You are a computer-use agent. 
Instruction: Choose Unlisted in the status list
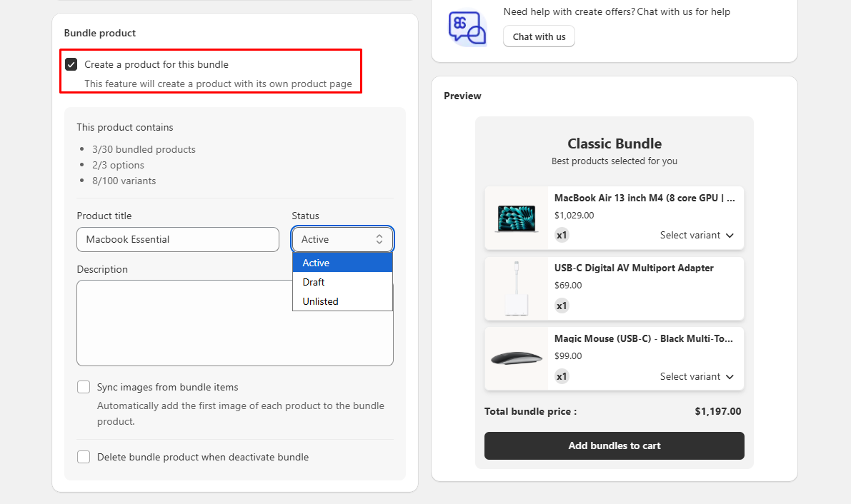(x=342, y=301)
